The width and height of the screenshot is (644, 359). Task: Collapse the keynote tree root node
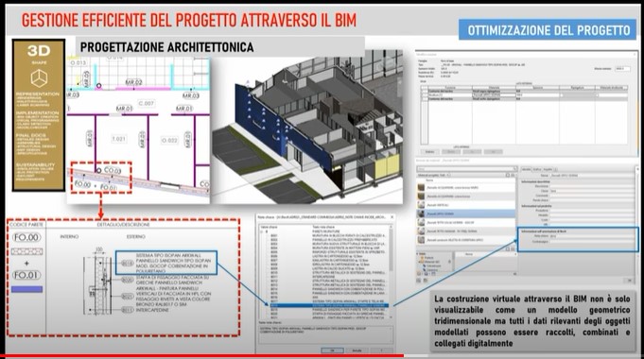[x=262, y=231]
